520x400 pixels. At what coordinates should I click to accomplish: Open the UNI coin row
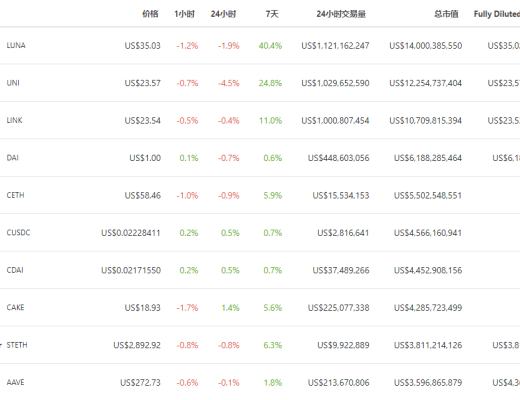260,83
